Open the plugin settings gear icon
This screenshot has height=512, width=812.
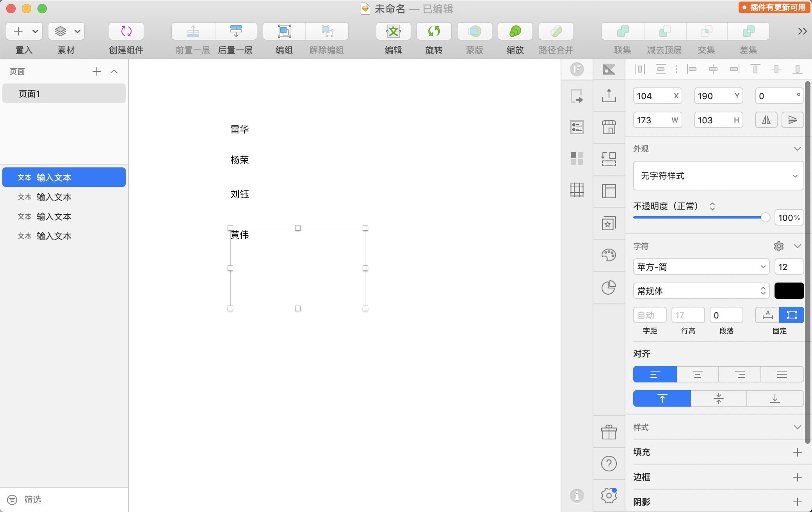pos(609,496)
